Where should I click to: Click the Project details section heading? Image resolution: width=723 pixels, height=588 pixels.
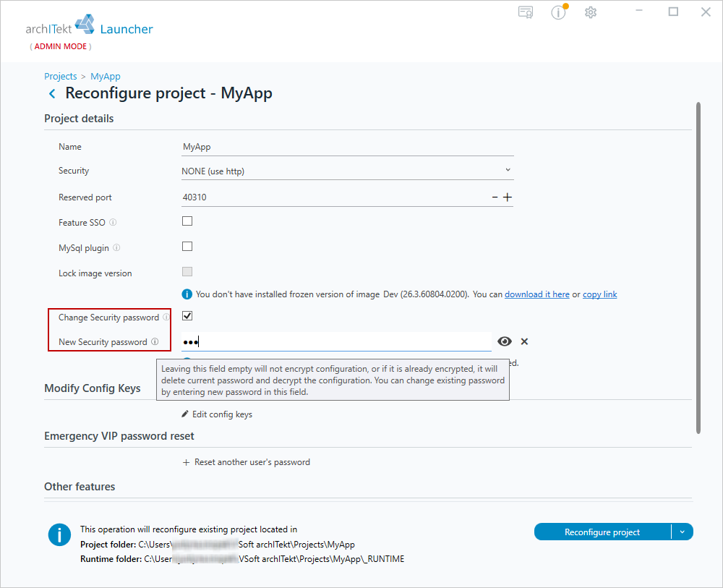tap(79, 119)
